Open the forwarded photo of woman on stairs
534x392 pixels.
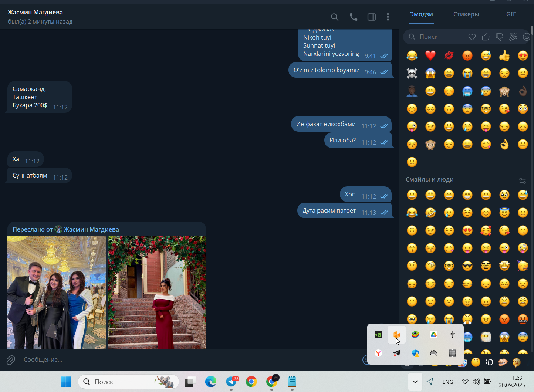tap(157, 293)
